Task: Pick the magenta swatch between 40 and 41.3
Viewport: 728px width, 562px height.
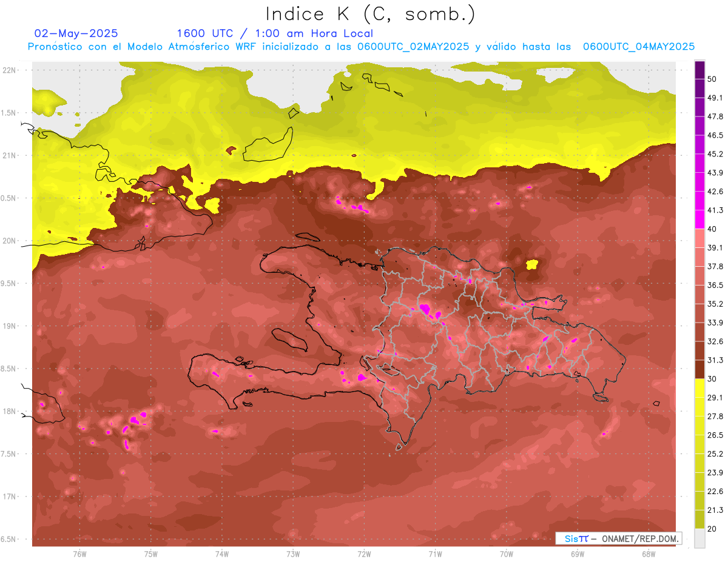Action: pyautogui.click(x=699, y=219)
